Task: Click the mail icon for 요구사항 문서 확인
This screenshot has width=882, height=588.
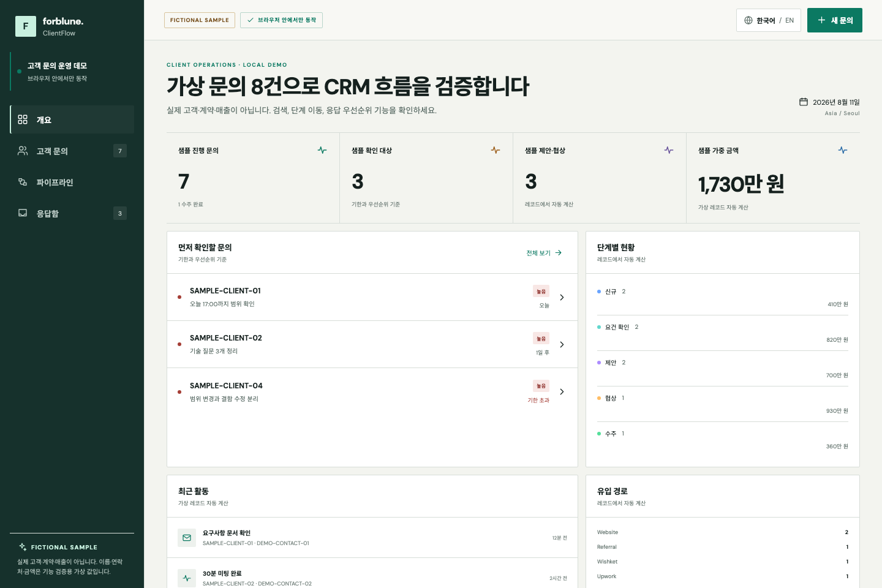Action: [x=187, y=538]
